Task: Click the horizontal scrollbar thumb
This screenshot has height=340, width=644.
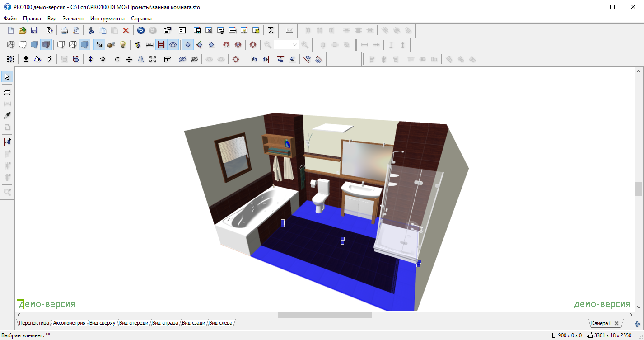Action: 325,315
